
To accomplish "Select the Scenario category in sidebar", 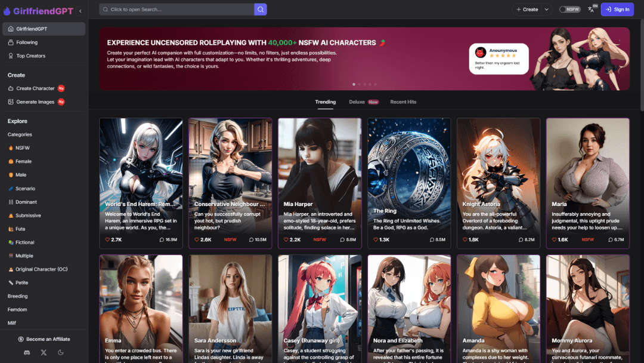I will pyautogui.click(x=25, y=189).
